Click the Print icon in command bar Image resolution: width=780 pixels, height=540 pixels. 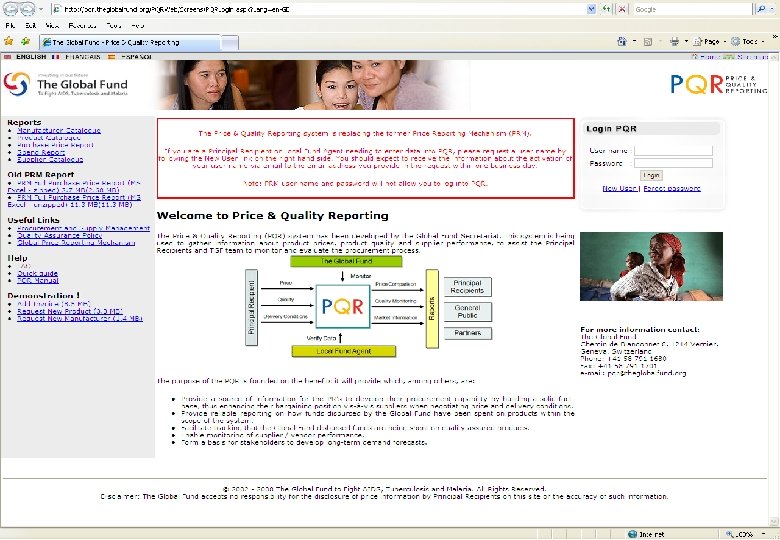pyautogui.click(x=674, y=41)
